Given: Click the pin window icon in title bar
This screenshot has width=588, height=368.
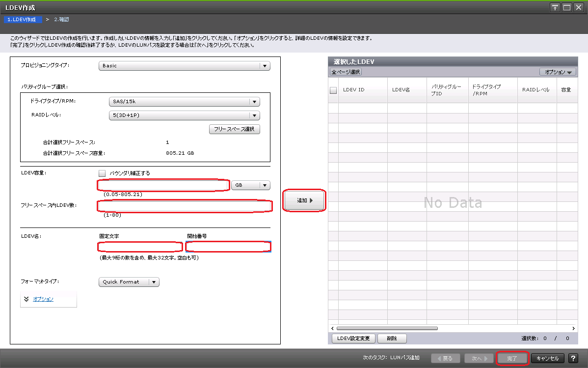Looking at the screenshot, I should [x=555, y=8].
